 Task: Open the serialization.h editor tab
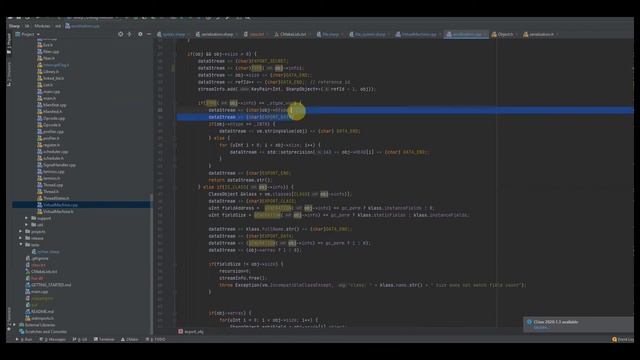[541, 34]
